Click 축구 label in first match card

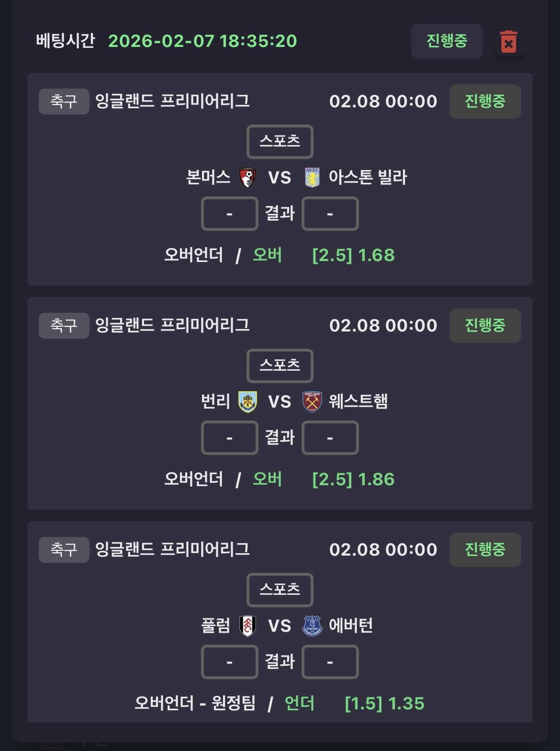[64, 102]
